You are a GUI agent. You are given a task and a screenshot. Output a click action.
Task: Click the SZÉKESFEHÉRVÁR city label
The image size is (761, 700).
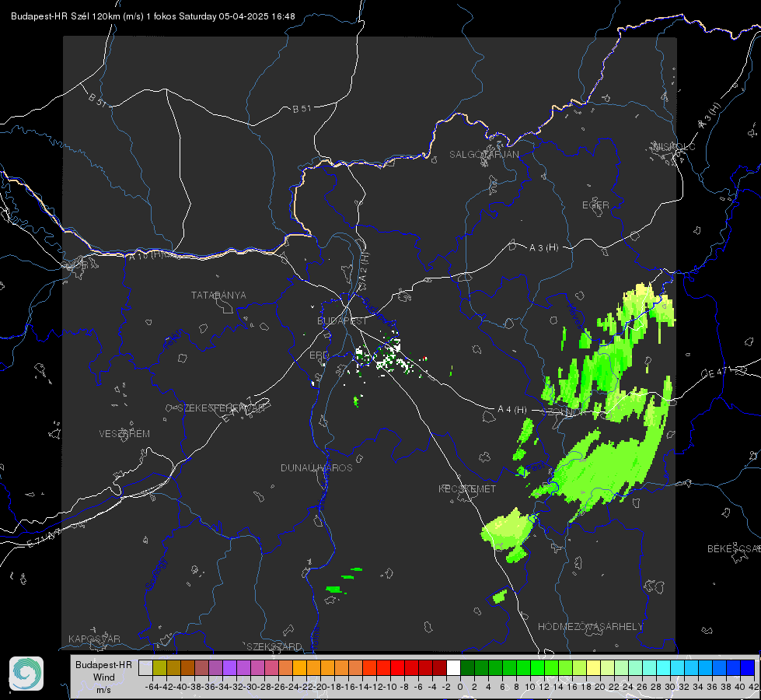click(x=221, y=408)
